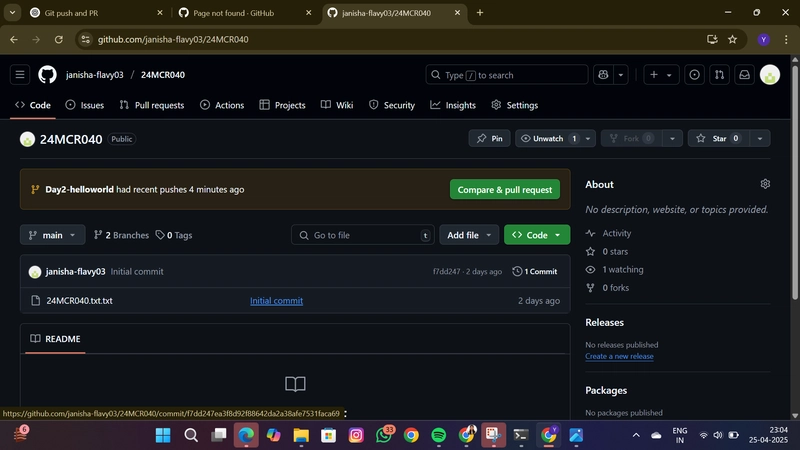The width and height of the screenshot is (800, 450).
Task: Click janisha-flavy03 owner breadcrumb link
Action: click(x=94, y=75)
